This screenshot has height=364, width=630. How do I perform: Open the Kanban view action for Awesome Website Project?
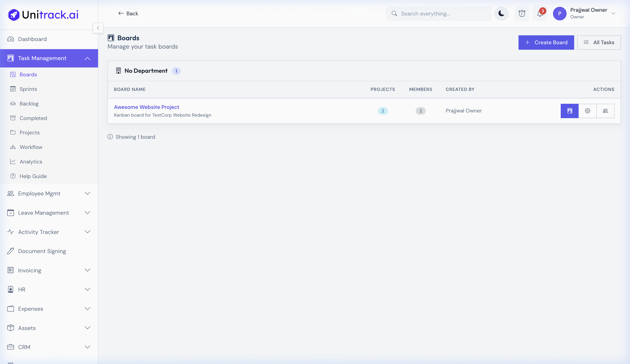point(569,111)
